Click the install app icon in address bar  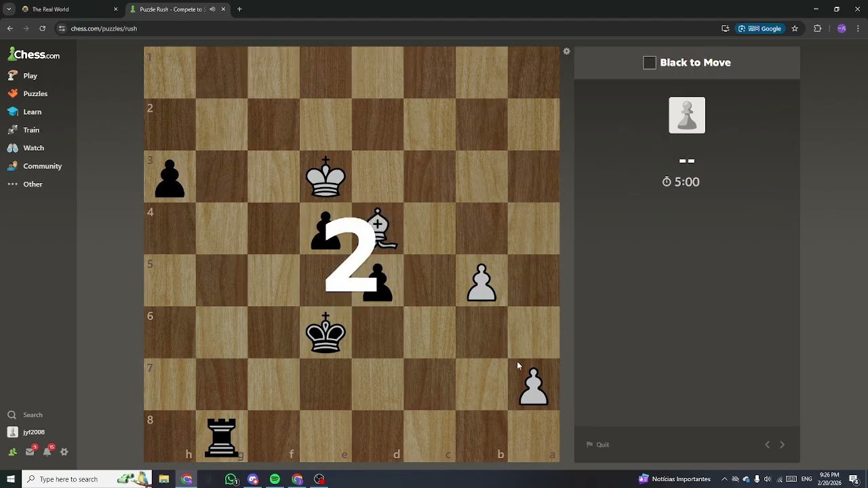[x=726, y=28]
